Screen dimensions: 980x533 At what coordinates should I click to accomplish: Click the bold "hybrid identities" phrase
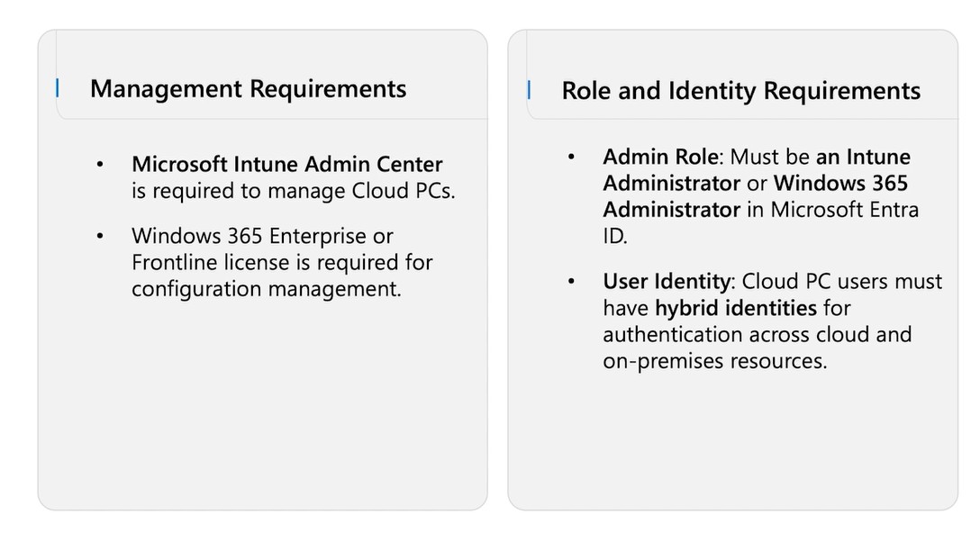pyautogui.click(x=735, y=308)
